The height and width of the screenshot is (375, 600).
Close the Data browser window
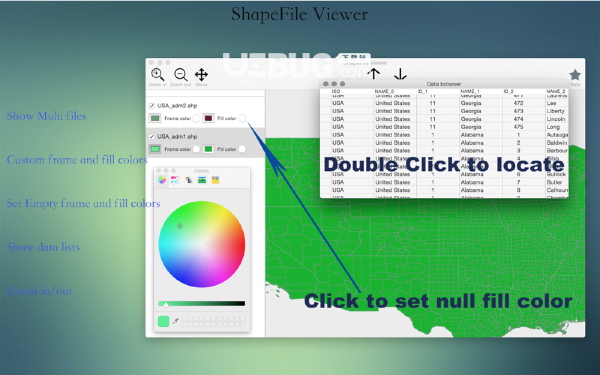[326, 84]
